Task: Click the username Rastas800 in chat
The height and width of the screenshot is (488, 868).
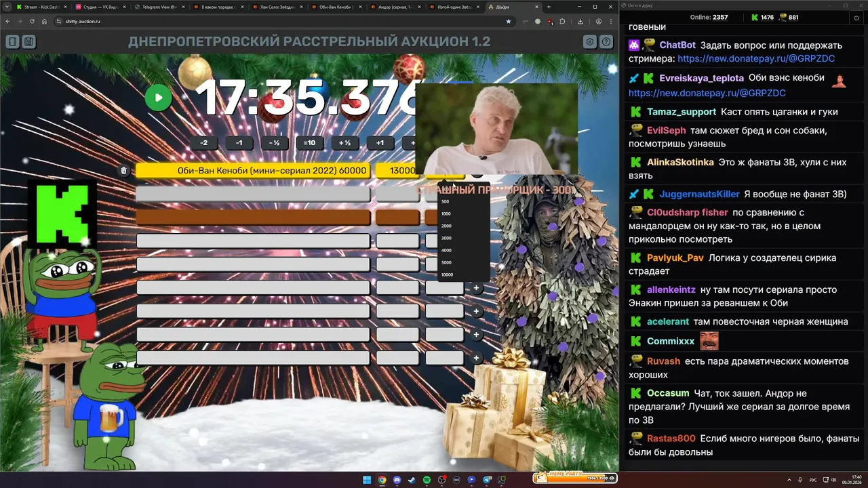Action: (x=671, y=439)
